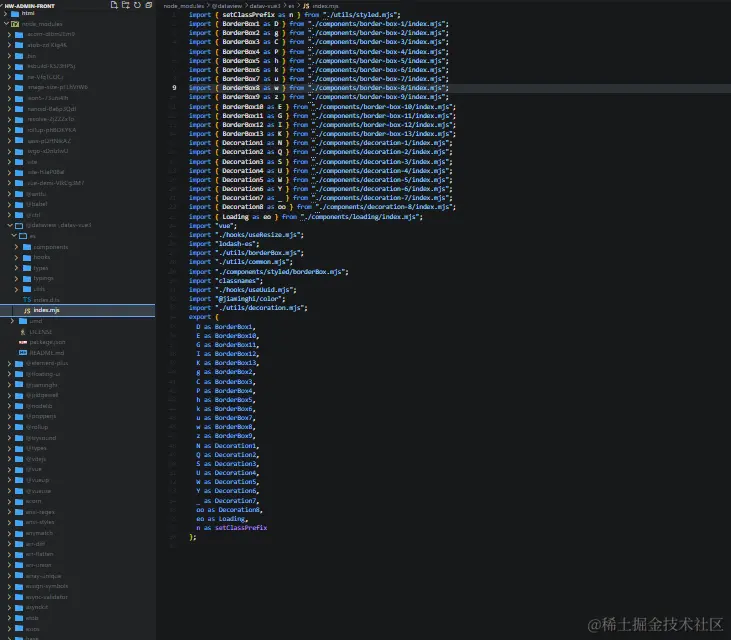
Task: Click the 'export {' line
Action: click(204, 317)
